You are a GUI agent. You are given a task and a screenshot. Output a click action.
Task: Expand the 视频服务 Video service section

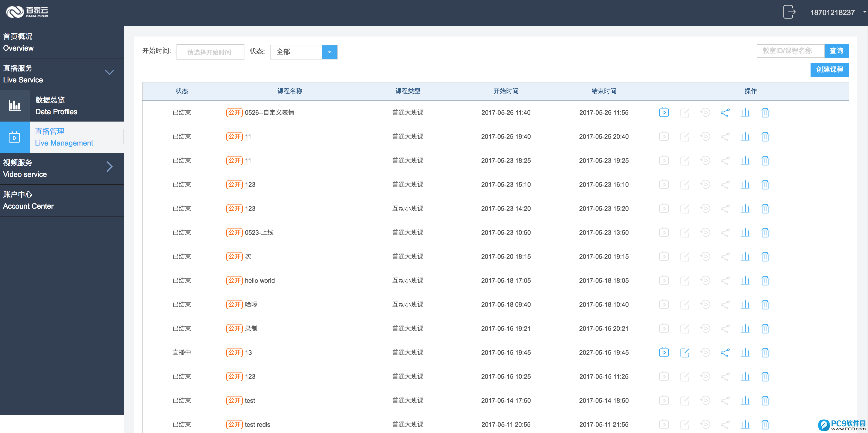109,167
